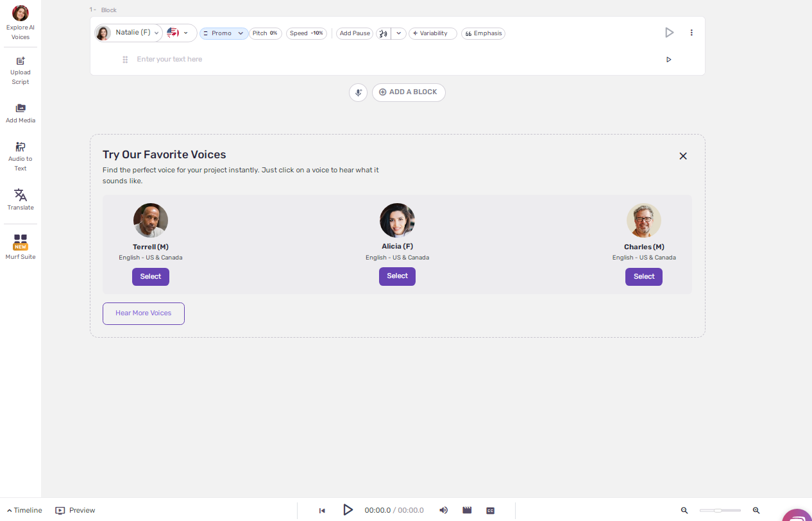Toggle the Variability option

pyautogui.click(x=433, y=33)
